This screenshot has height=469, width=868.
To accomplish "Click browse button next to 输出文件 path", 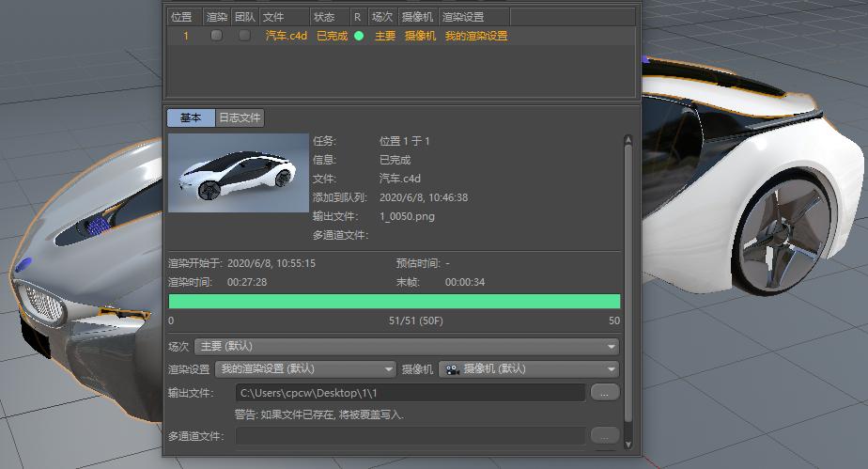I will coord(606,392).
